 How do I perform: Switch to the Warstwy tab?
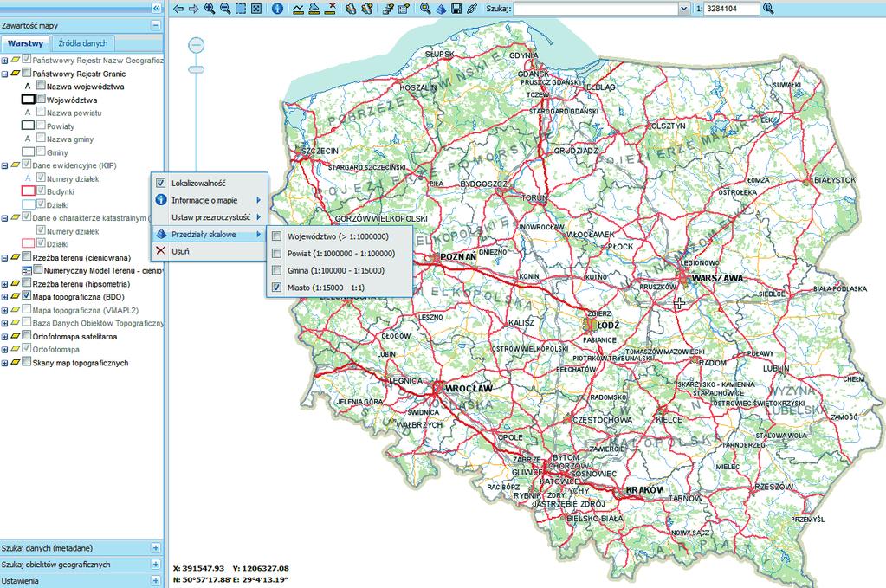(x=25, y=43)
